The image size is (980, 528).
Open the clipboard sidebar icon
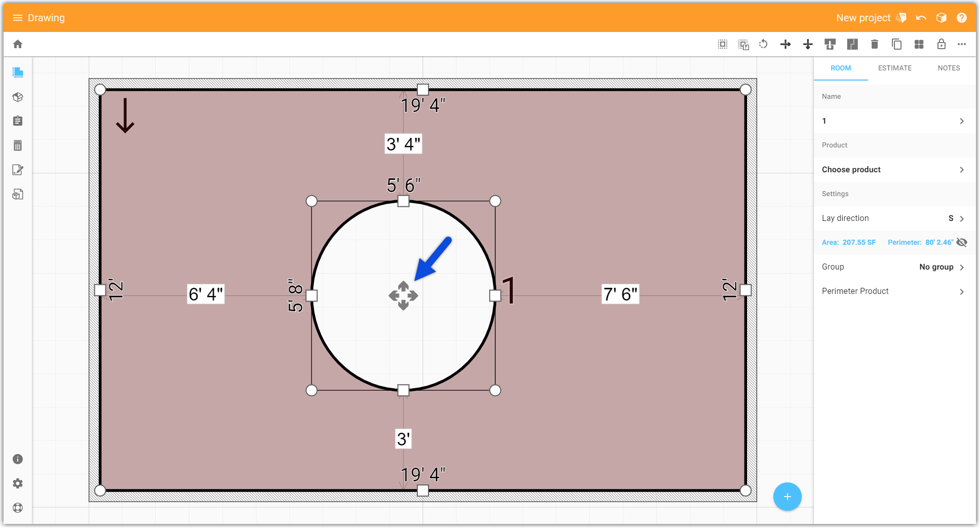[x=18, y=121]
